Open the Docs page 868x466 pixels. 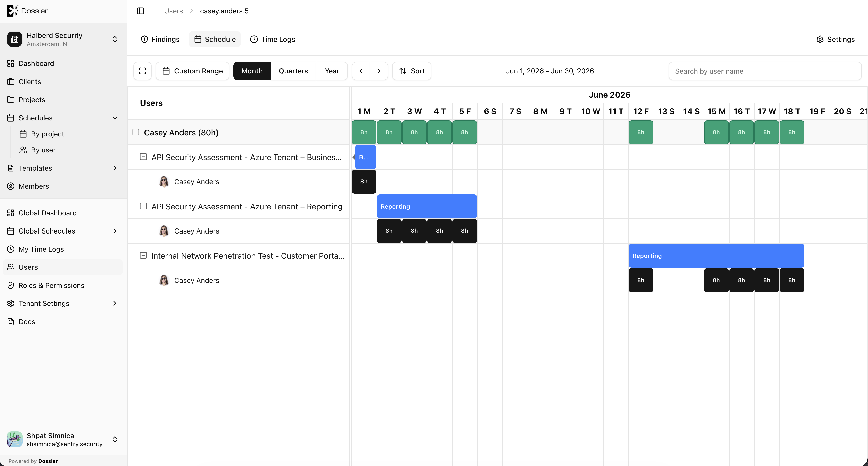63,322
